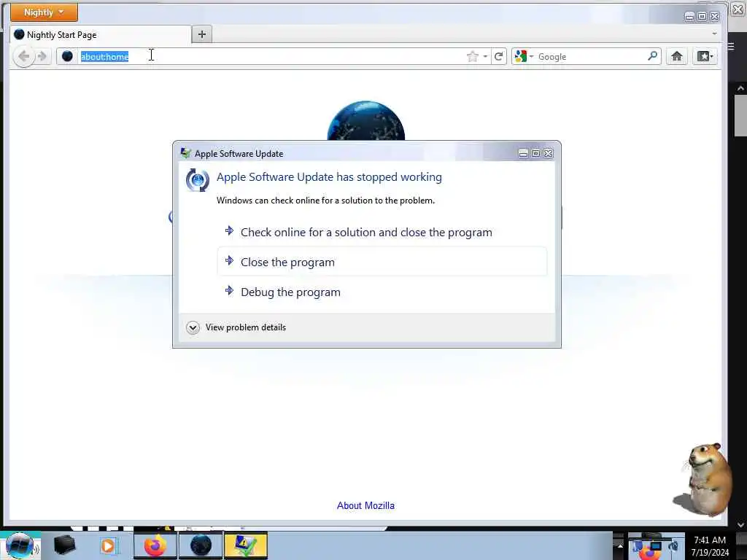Show hidden system tray icons
Viewport: 747px width, 560px height.
620,545
